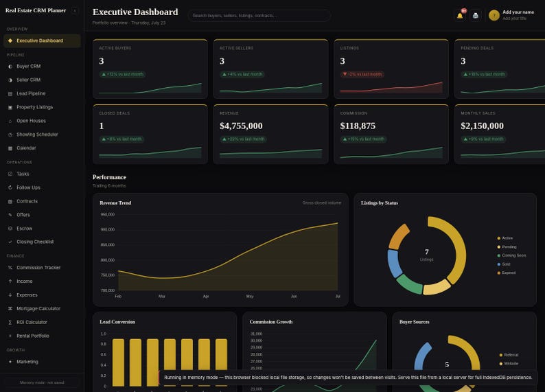Click the Monthly Sales $2,150,000 value
This screenshot has width=545, height=392.
pos(482,126)
